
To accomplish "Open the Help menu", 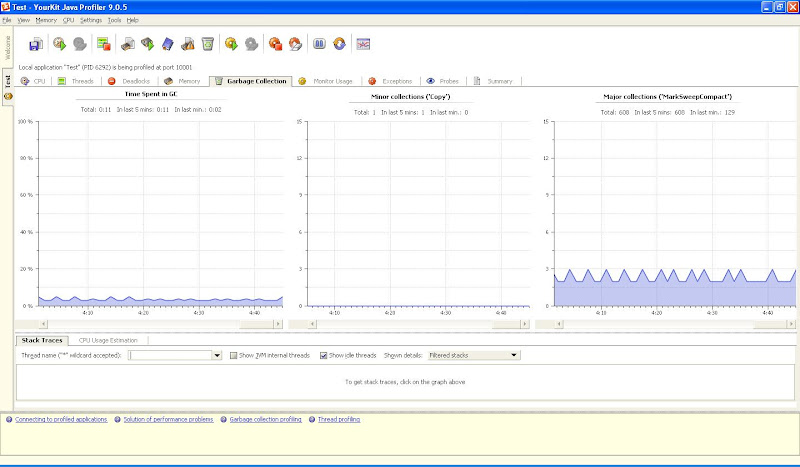I will pyautogui.click(x=133, y=20).
